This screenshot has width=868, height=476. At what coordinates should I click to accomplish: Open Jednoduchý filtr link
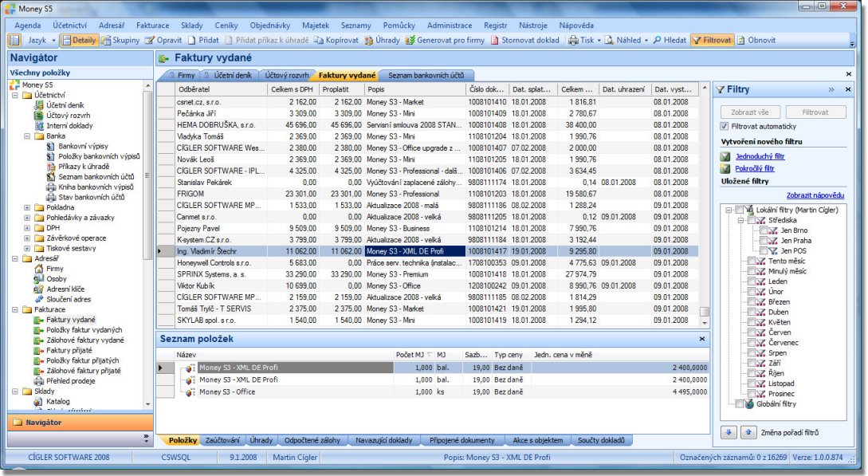tap(760, 156)
